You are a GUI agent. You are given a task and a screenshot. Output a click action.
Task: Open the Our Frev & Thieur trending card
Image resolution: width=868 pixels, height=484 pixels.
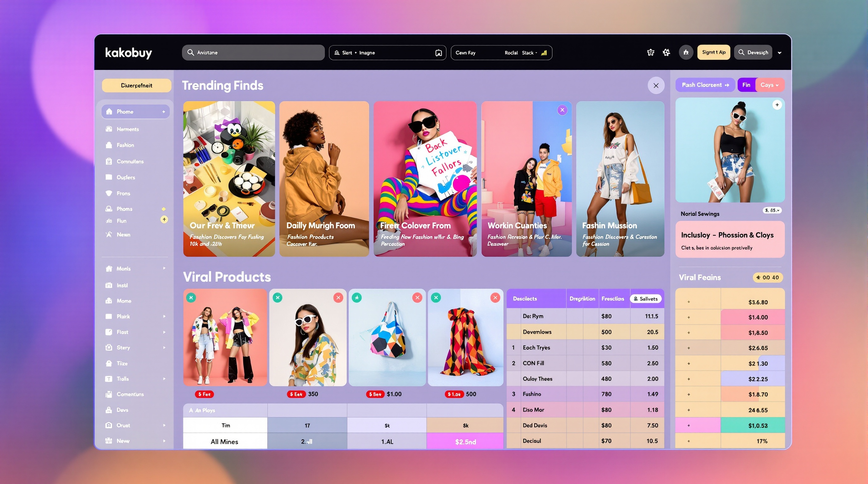coord(229,179)
